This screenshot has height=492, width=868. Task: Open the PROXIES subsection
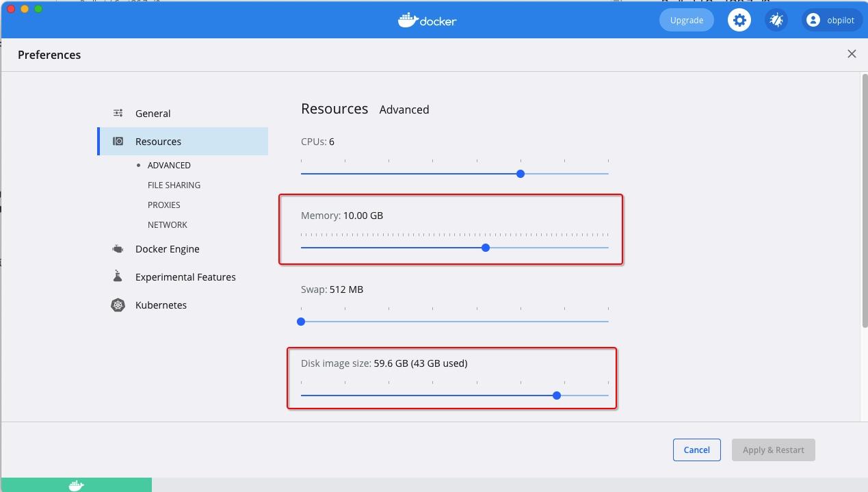164,205
